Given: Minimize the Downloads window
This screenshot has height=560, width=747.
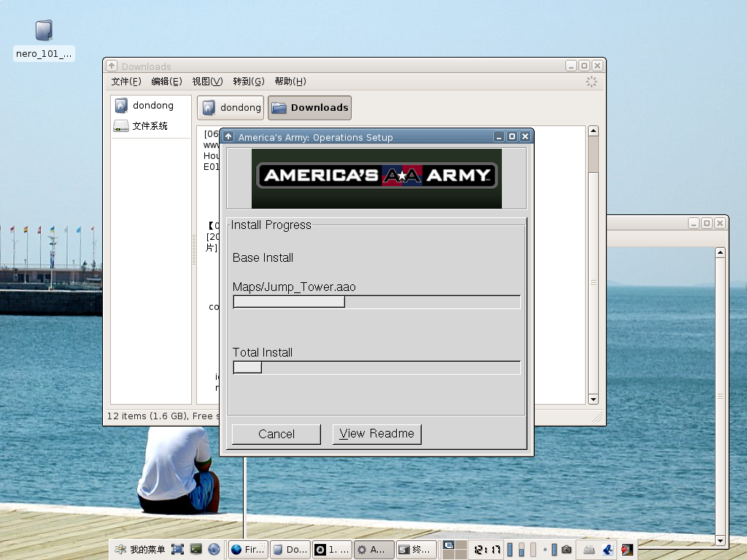Looking at the screenshot, I should tap(571, 66).
